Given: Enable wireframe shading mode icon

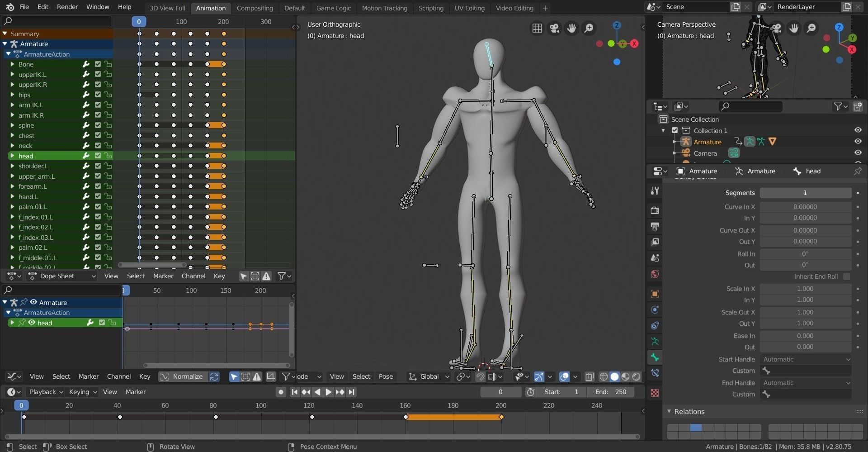Looking at the screenshot, I should [x=604, y=376].
